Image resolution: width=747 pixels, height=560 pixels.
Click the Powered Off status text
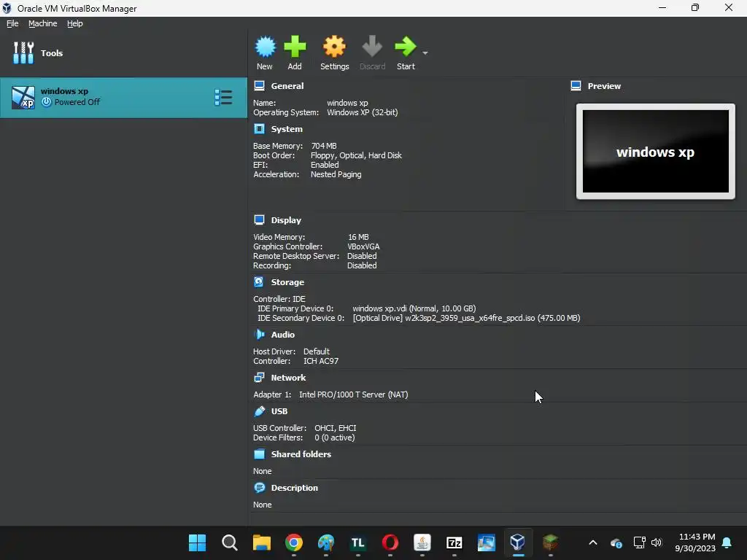[x=77, y=102]
